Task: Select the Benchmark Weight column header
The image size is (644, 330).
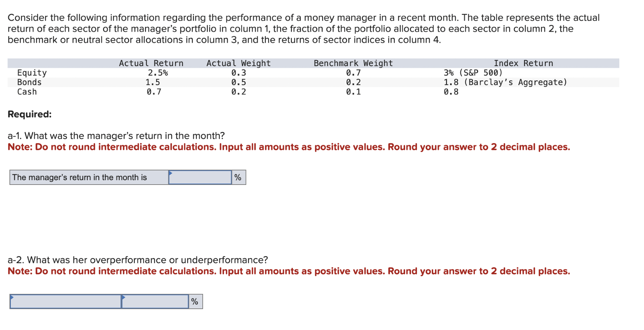Action: (353, 63)
